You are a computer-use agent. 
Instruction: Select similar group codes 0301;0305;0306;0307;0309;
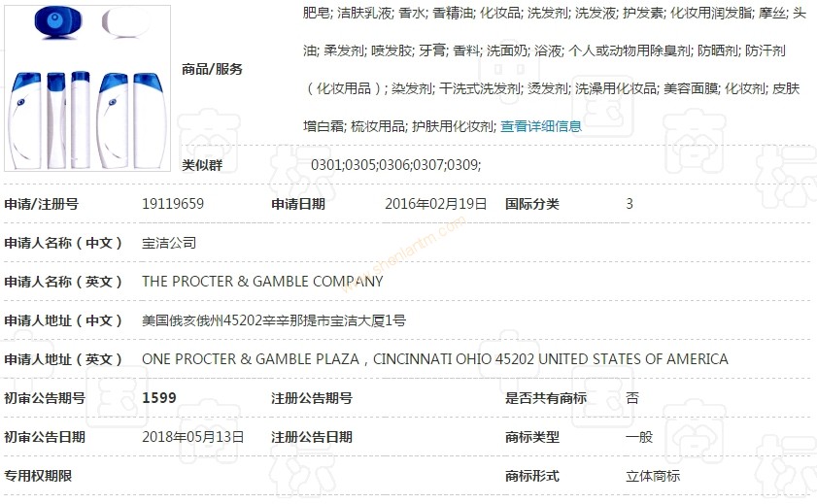tap(396, 165)
